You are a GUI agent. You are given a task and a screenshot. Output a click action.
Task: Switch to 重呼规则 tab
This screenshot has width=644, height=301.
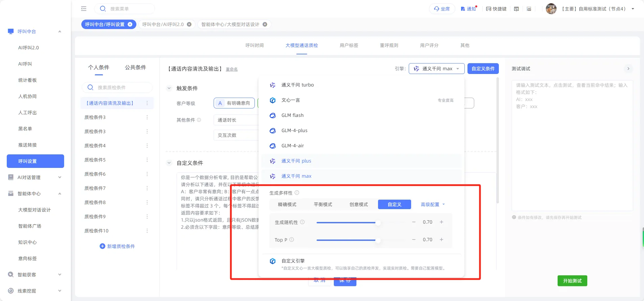[x=389, y=45]
